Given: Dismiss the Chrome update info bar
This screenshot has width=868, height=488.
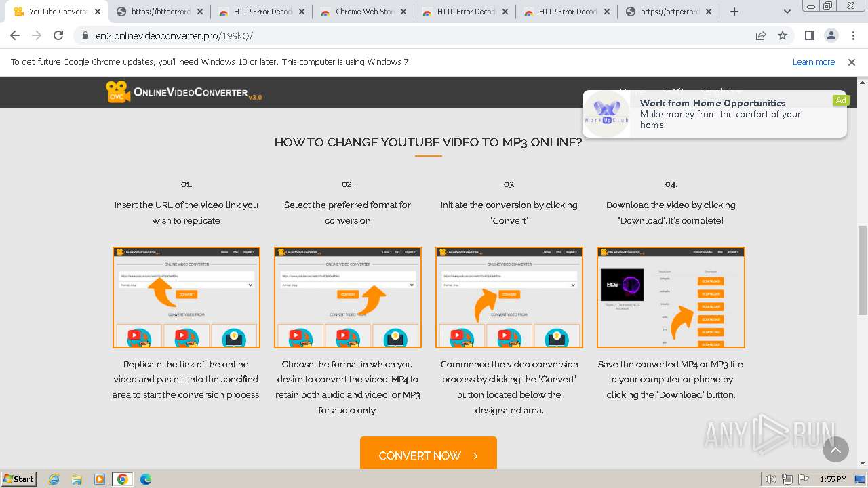Looking at the screenshot, I should click(852, 62).
